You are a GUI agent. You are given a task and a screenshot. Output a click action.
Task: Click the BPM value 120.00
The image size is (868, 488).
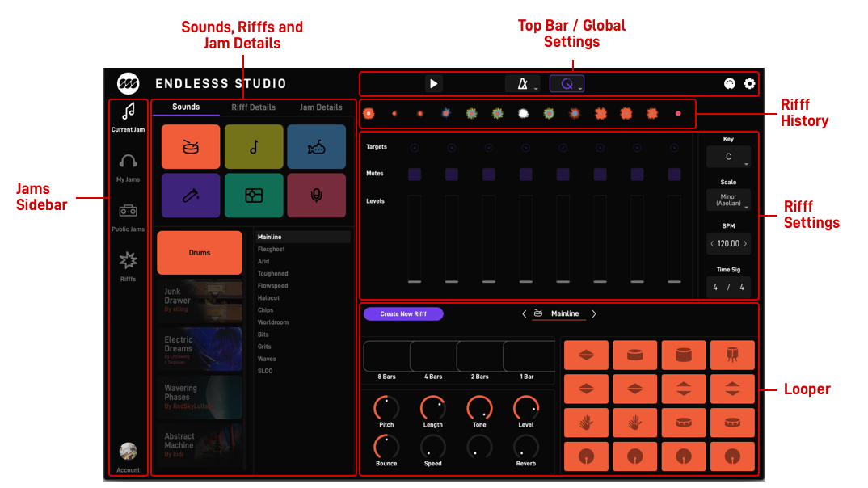click(x=728, y=243)
